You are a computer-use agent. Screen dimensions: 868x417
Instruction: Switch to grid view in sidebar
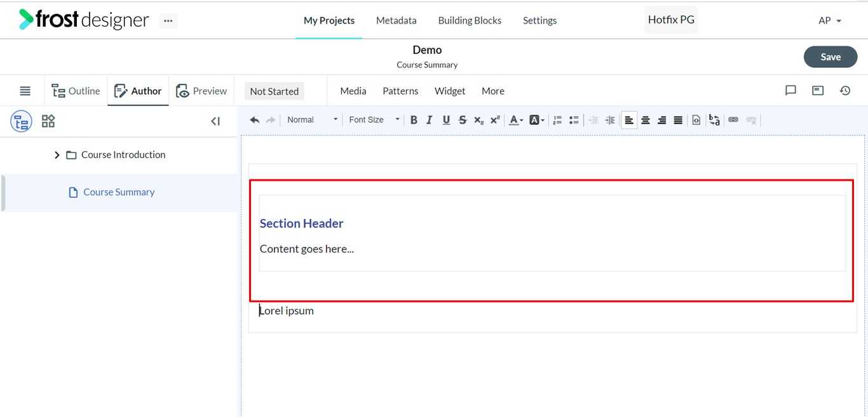pyautogui.click(x=48, y=121)
